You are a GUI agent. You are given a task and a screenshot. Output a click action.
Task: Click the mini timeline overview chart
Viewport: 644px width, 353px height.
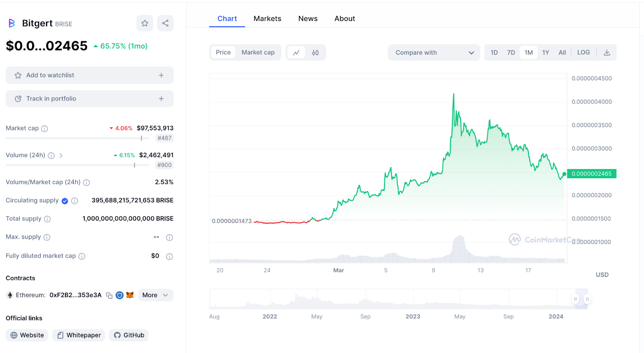tap(398, 299)
